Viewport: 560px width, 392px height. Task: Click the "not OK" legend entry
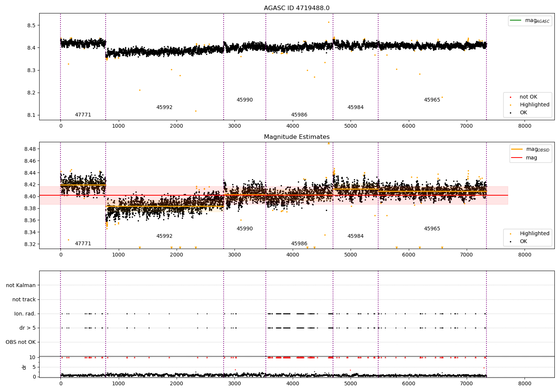[x=528, y=97]
